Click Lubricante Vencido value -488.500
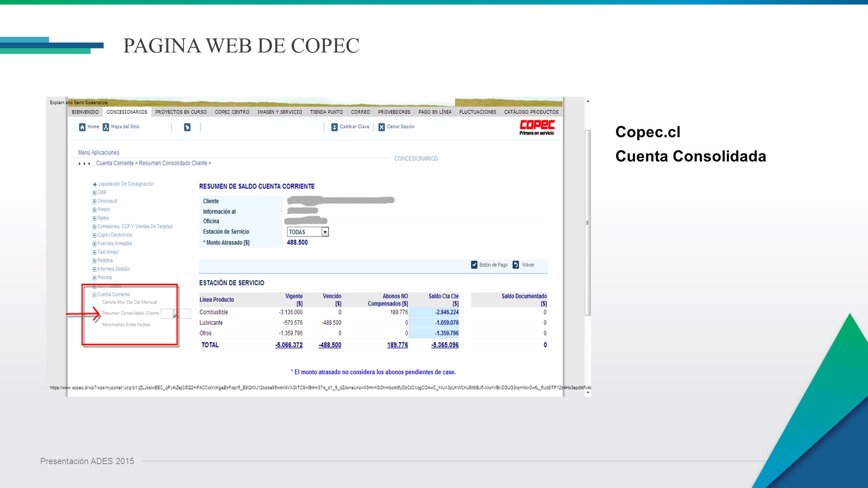Image resolution: width=868 pixels, height=488 pixels. coord(332,323)
